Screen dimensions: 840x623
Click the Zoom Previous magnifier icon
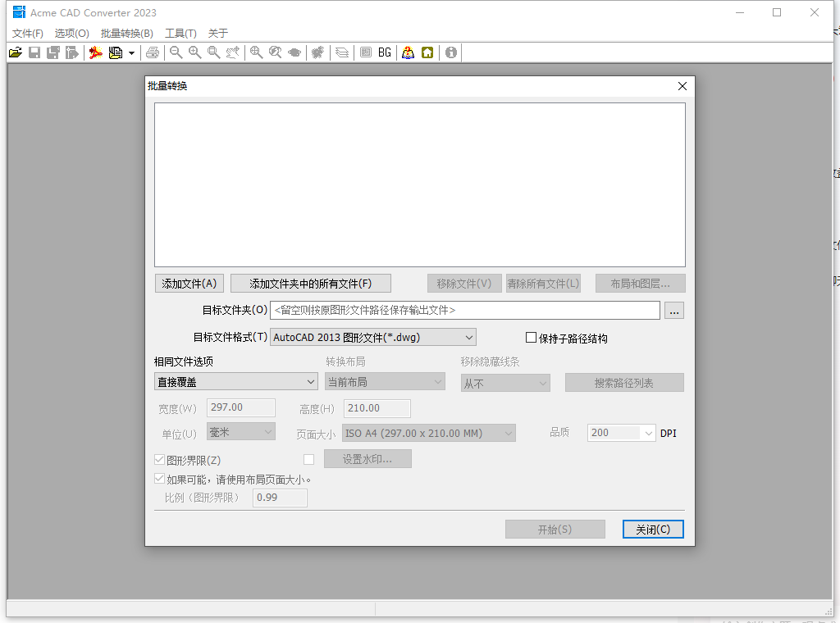point(276,52)
